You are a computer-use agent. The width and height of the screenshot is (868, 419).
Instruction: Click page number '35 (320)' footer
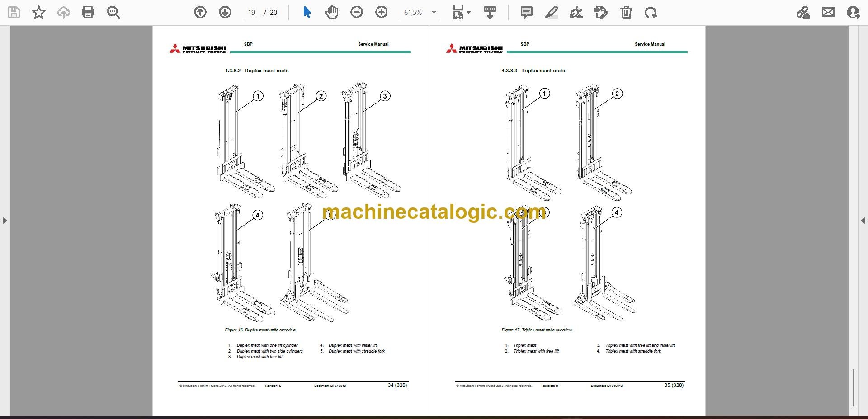click(x=674, y=385)
